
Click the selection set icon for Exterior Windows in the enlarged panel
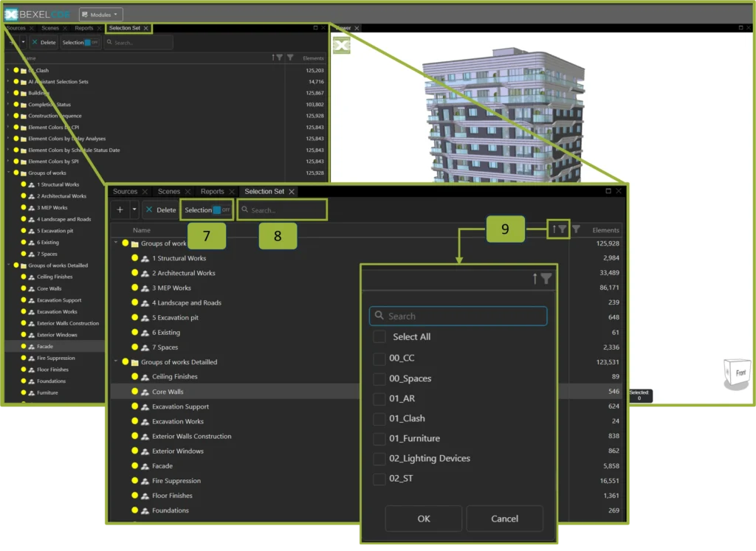[x=145, y=451]
